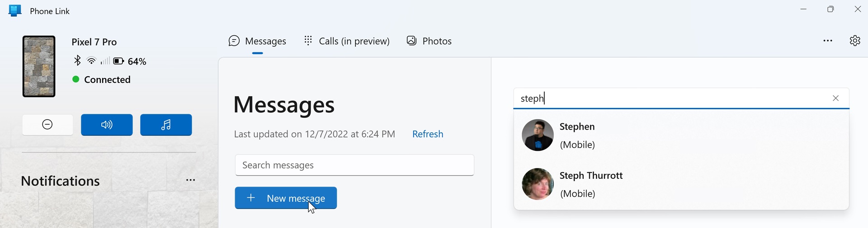Open the Calls (in preview) tab
868x228 pixels.
[347, 42]
